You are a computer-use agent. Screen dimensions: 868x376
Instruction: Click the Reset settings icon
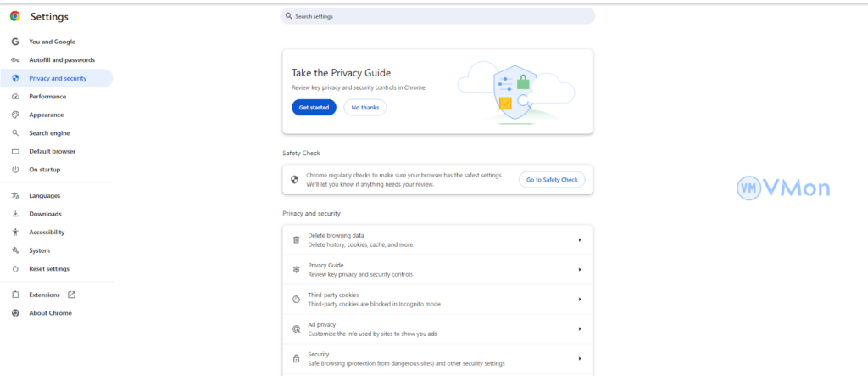(x=15, y=268)
